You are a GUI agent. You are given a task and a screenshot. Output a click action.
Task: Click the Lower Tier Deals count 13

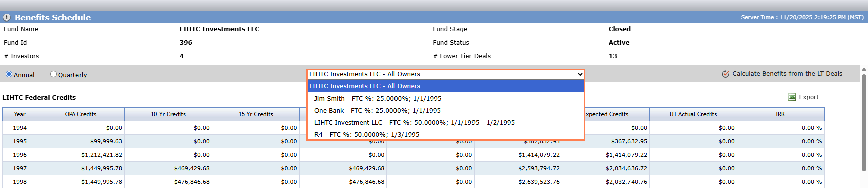[613, 56]
